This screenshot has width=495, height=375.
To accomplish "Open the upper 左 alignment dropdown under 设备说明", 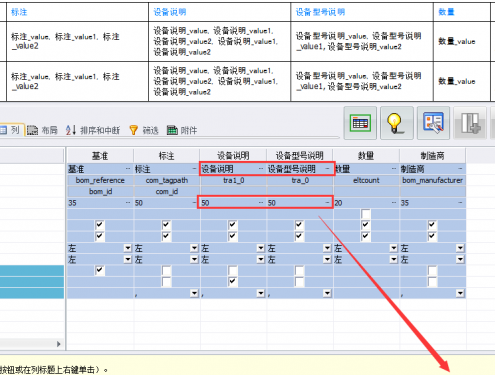I will pos(261,248).
